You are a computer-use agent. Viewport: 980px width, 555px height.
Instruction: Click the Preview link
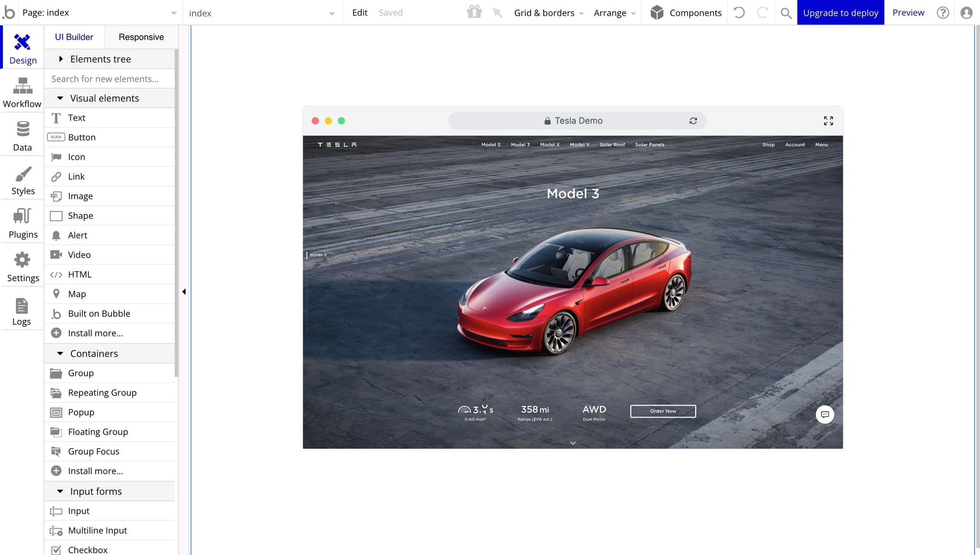tap(908, 12)
